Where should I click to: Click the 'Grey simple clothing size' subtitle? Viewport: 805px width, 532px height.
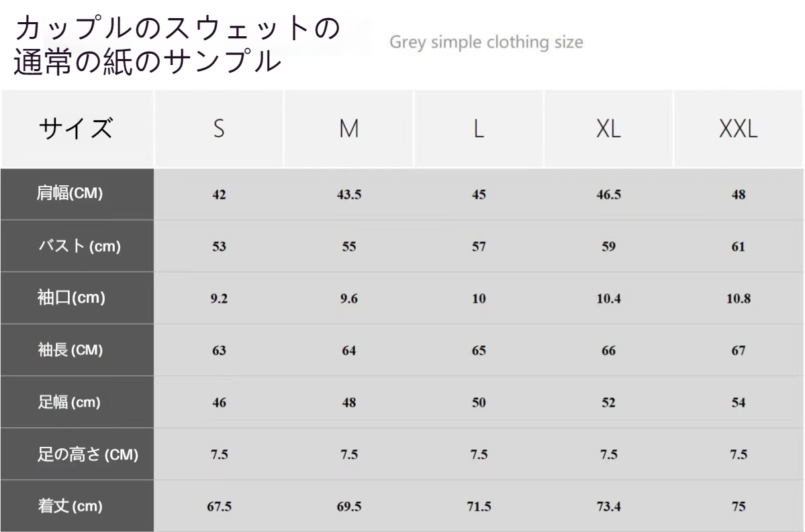click(x=486, y=43)
